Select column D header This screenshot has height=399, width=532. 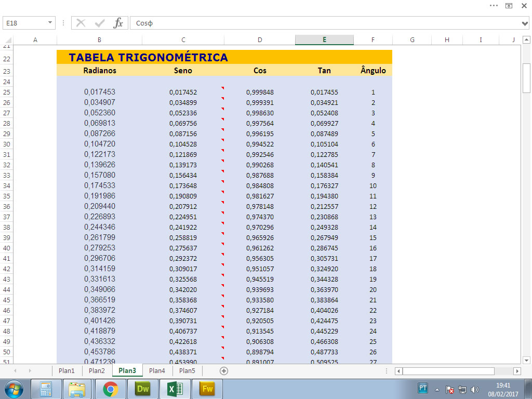(x=260, y=39)
